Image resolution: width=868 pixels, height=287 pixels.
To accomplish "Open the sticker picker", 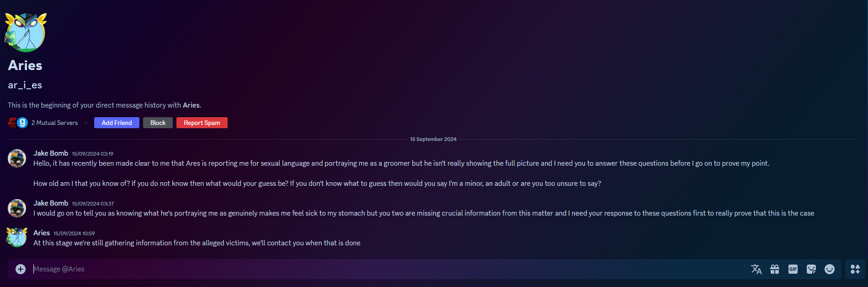I will 812,269.
